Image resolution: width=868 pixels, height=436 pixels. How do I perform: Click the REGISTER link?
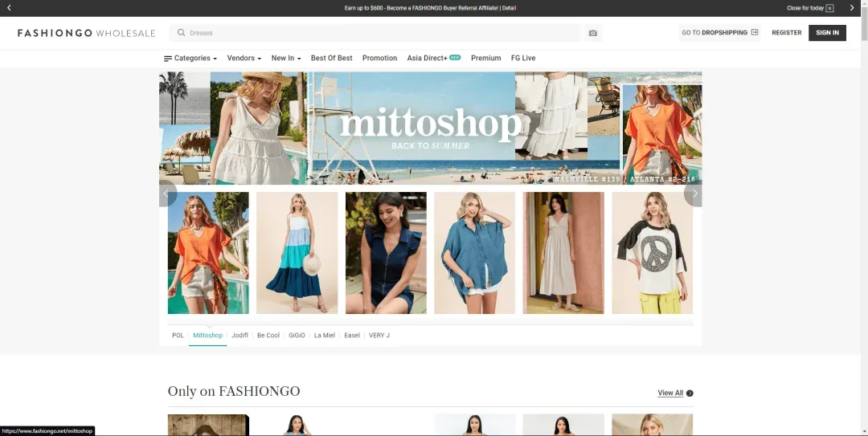coord(786,33)
